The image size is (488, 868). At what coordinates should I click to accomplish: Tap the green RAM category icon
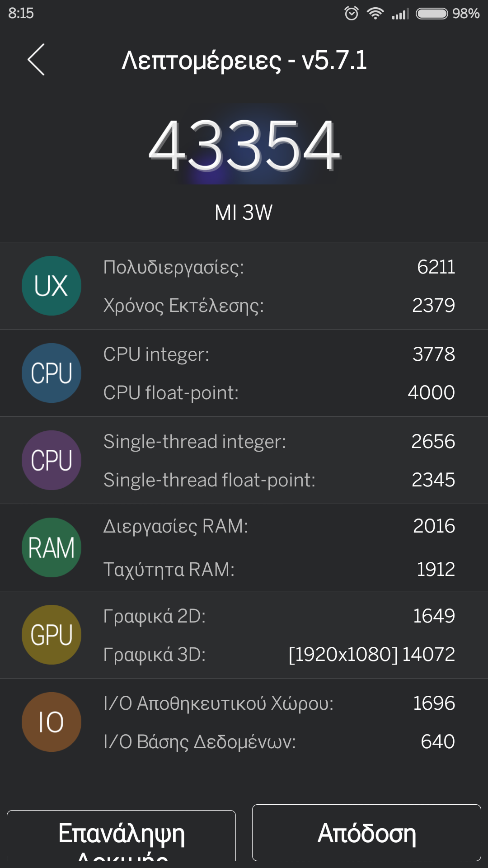pos(52,547)
